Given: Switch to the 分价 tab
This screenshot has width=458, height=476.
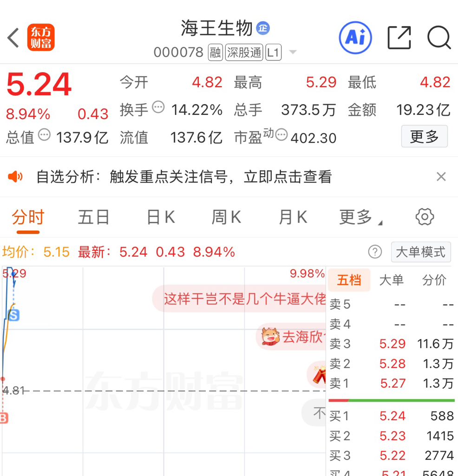Looking at the screenshot, I should [434, 280].
